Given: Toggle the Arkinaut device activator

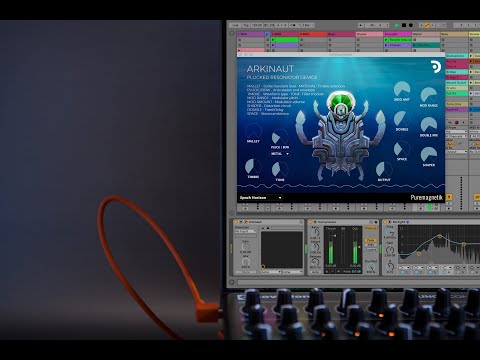Looking at the screenshot, I should (236, 222).
